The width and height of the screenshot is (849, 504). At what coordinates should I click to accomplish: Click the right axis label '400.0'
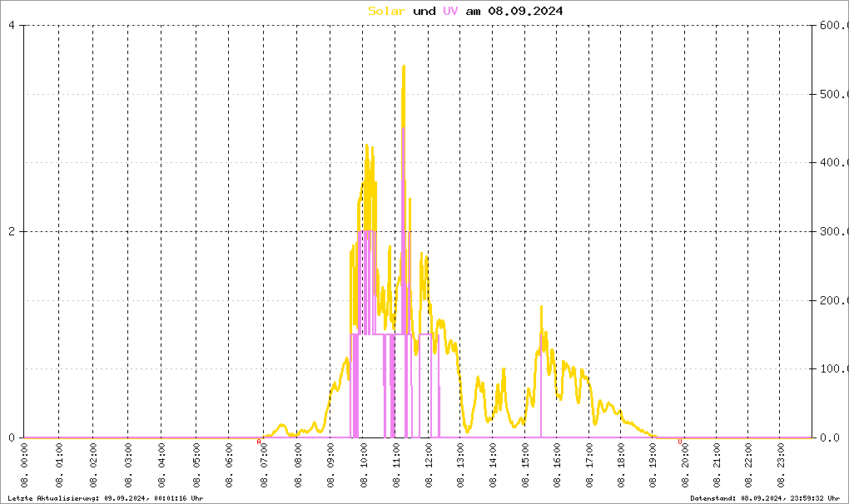coord(834,162)
